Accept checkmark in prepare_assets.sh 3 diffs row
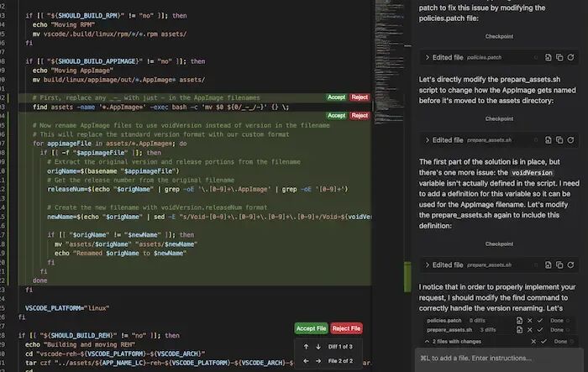The height and width of the screenshot is (372, 588). click(539, 330)
